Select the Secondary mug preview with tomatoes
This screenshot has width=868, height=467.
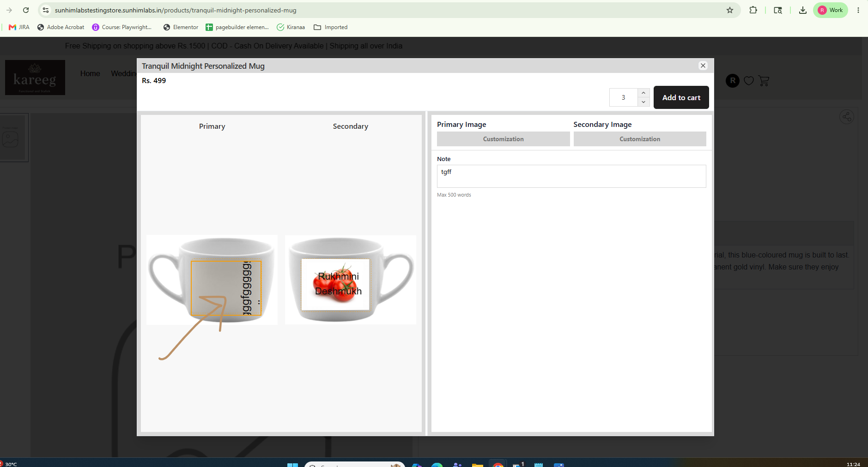click(351, 280)
